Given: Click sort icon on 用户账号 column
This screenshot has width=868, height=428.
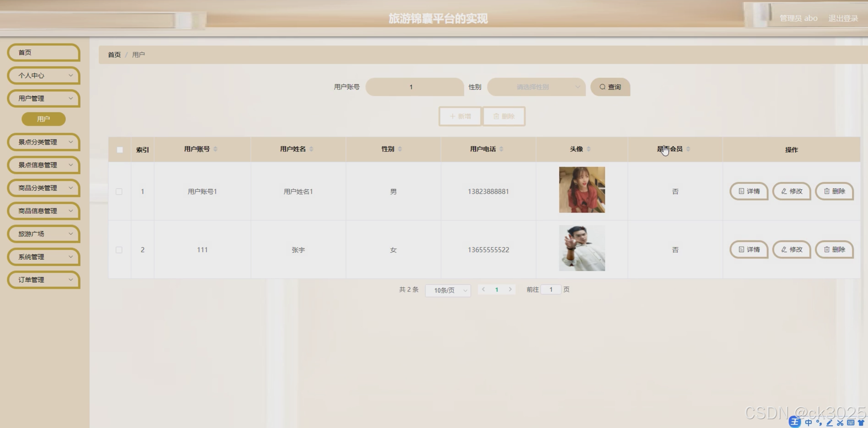Looking at the screenshot, I should click(x=215, y=149).
